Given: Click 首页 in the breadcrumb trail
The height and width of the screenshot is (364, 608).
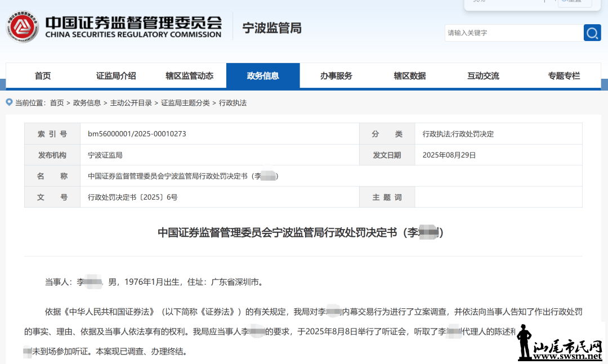Looking at the screenshot, I should [x=57, y=103].
